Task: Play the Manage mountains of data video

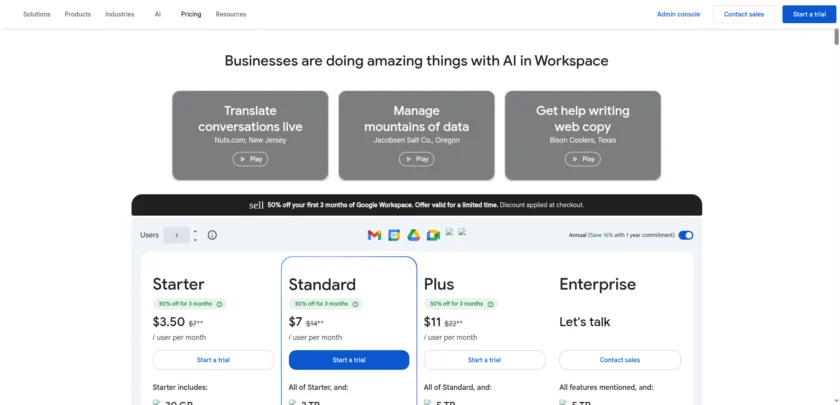Action: click(x=416, y=159)
